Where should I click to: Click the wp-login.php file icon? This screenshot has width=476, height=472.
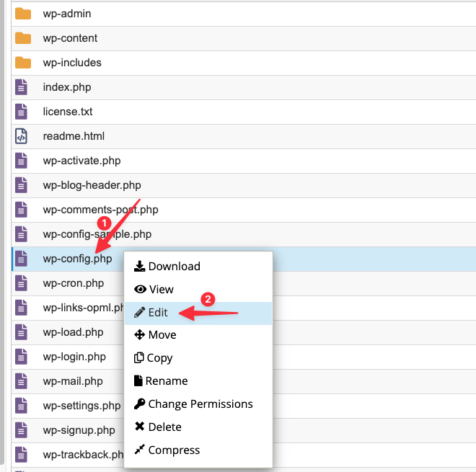21,357
